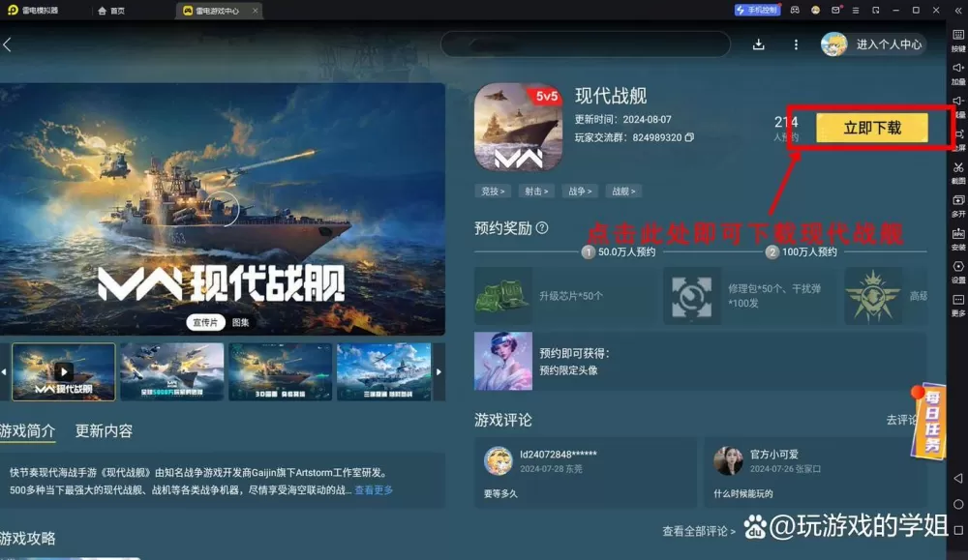
Task: Open settings 设置 hexagon icon
Action: (x=958, y=272)
